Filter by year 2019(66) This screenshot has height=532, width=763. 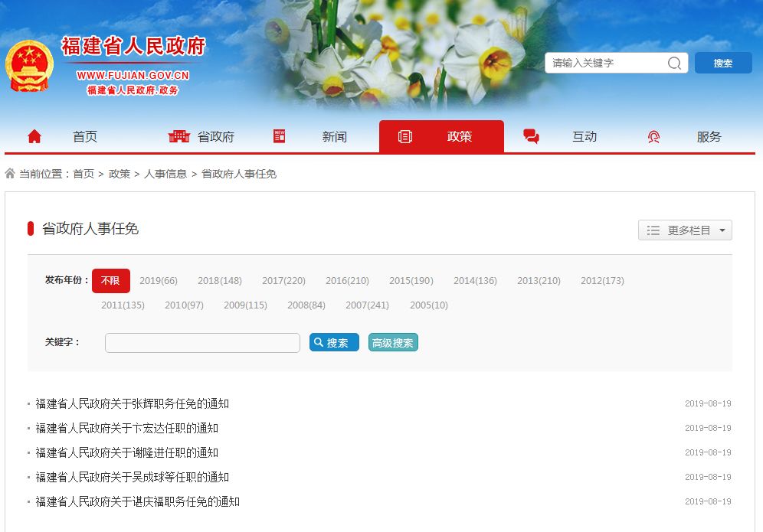pos(158,281)
